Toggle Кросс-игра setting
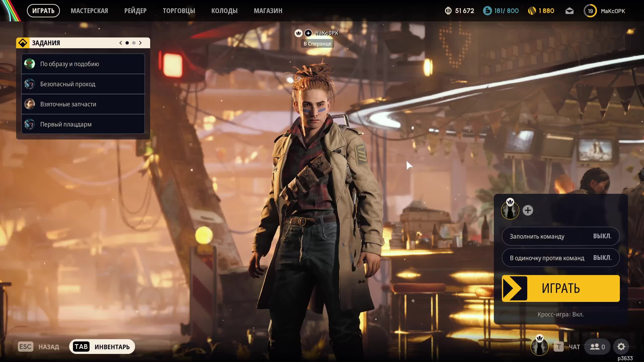This screenshot has height=362, width=644. point(560,314)
